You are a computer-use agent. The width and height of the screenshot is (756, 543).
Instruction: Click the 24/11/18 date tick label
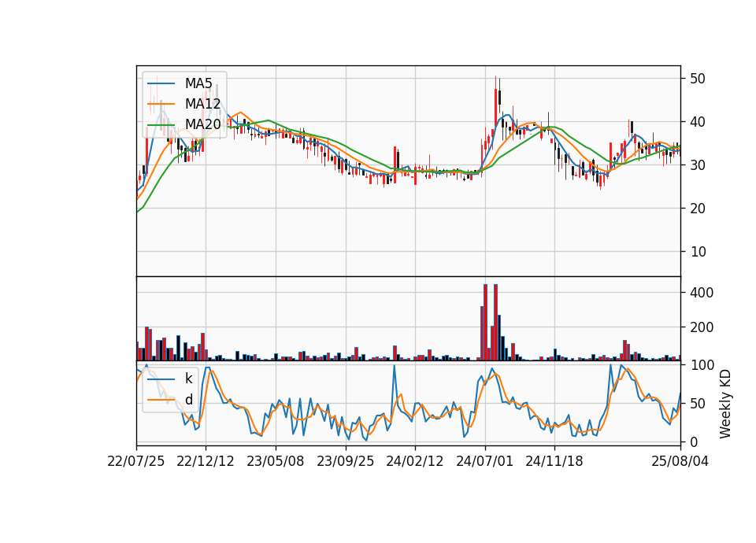tap(554, 462)
